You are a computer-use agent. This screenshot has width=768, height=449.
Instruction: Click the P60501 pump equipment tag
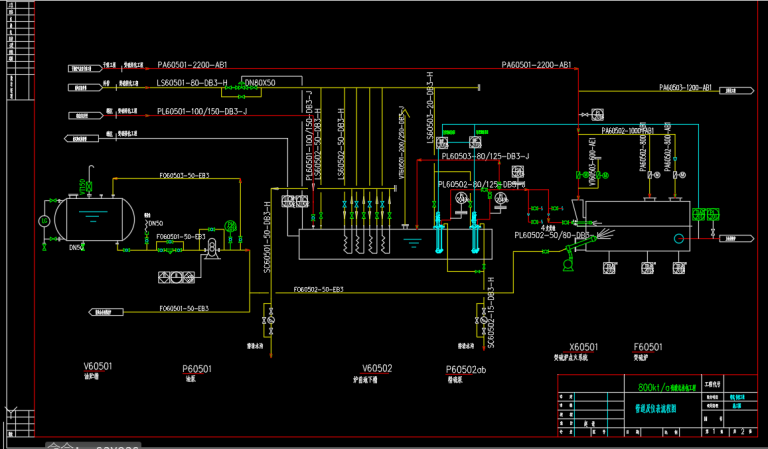pyautogui.click(x=196, y=369)
